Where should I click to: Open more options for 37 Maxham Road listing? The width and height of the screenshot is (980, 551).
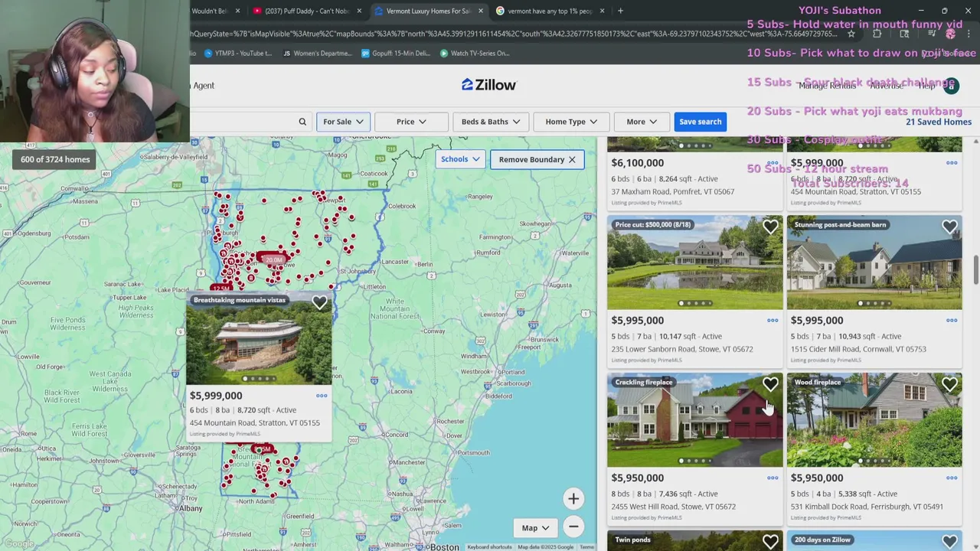tap(773, 163)
